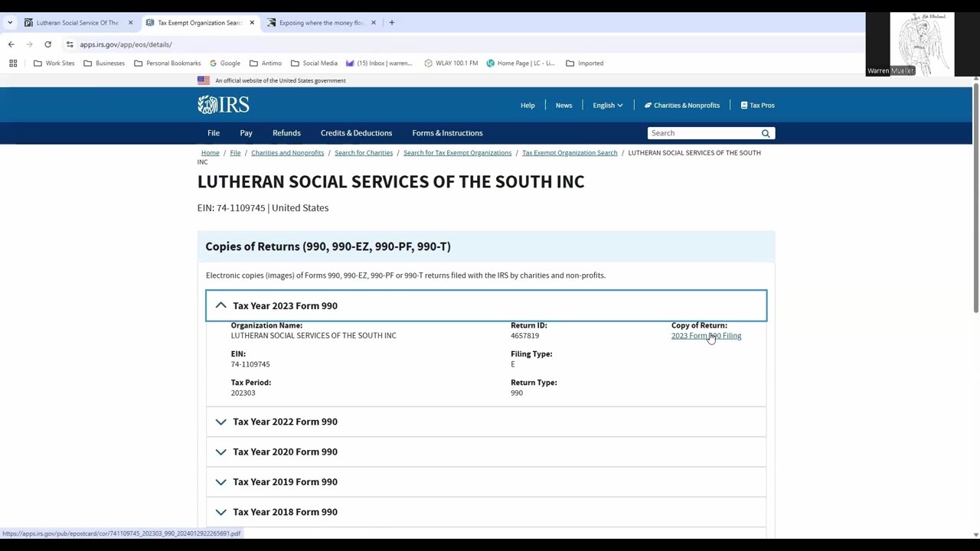The width and height of the screenshot is (980, 551).
Task: Open the WLAY 100.1 FM bookmark
Action: point(451,64)
